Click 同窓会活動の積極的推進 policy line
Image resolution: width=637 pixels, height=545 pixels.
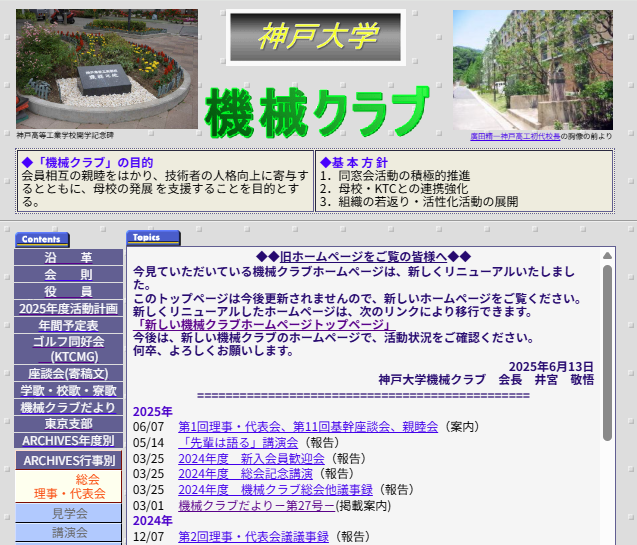click(404, 176)
